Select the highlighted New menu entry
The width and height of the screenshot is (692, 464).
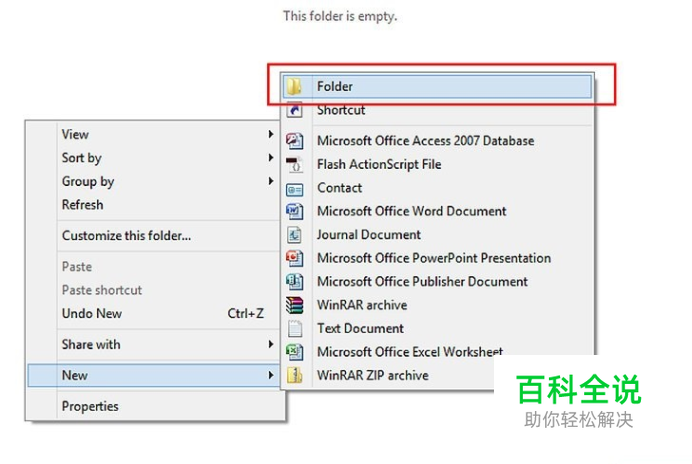pyautogui.click(x=154, y=375)
